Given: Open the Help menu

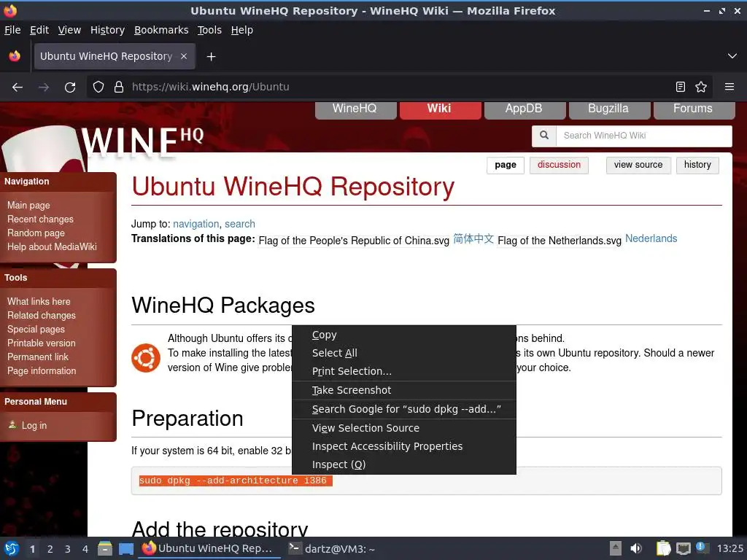Looking at the screenshot, I should click(x=242, y=30).
